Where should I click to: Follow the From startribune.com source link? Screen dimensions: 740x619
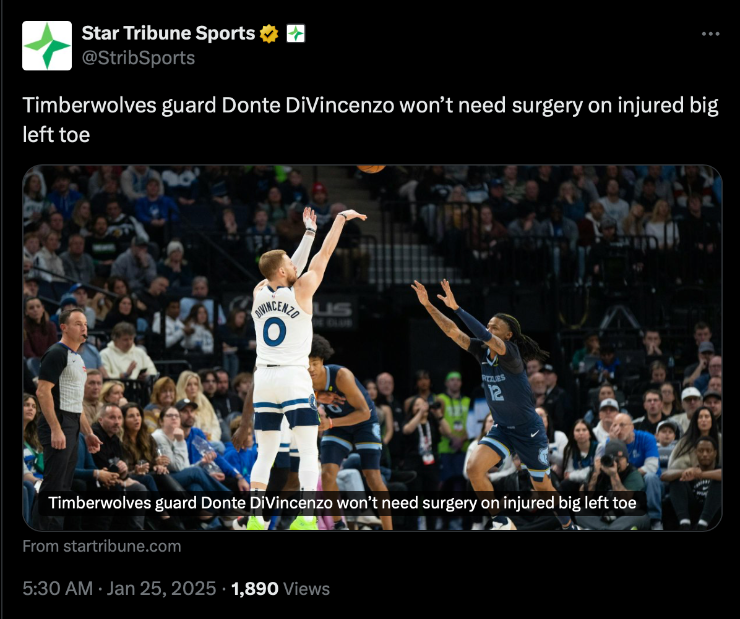101,546
